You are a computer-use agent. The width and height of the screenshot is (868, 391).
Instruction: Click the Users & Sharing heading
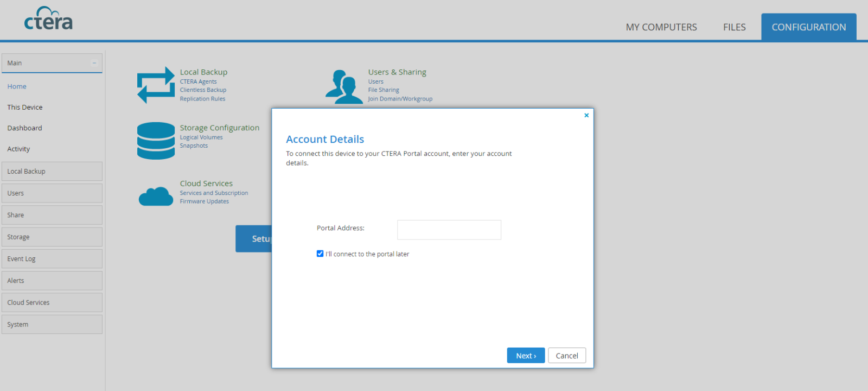397,72
